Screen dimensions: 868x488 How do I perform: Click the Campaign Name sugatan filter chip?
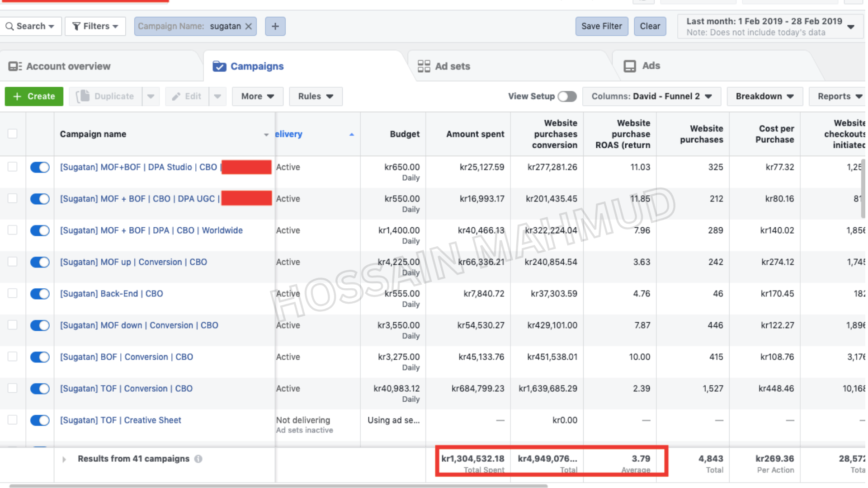(195, 26)
